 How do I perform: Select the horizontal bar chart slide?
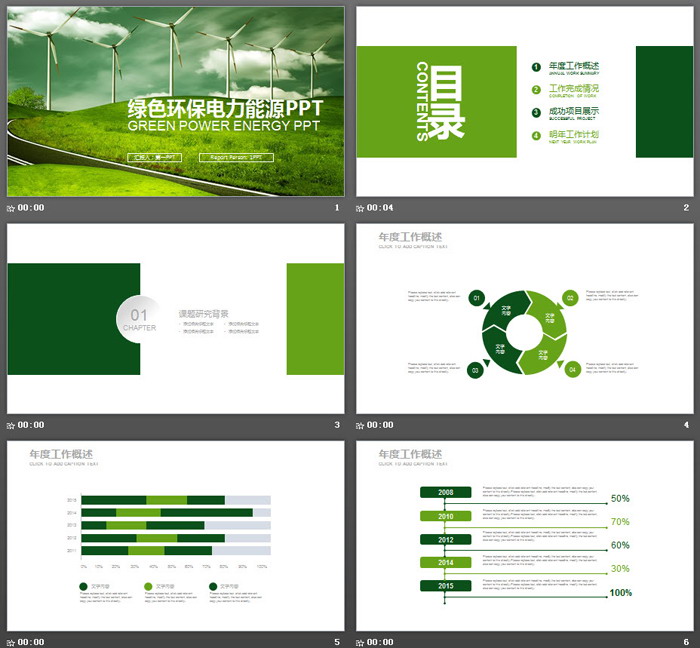[175, 535]
